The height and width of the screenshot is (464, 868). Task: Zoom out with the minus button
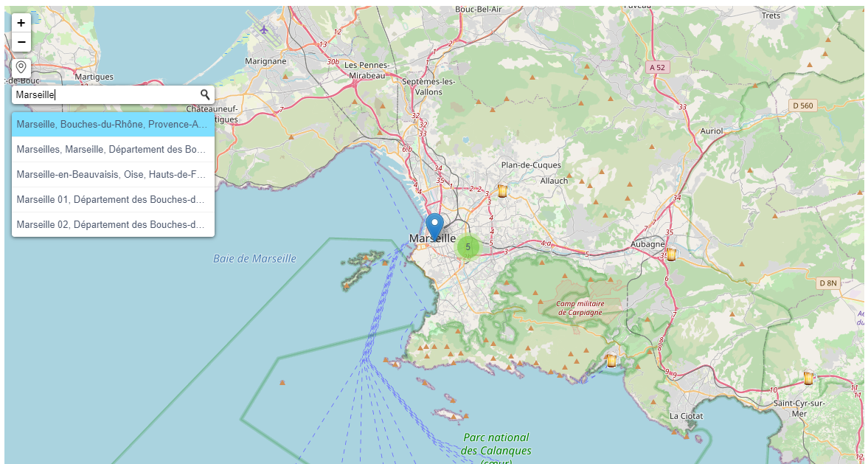(x=21, y=42)
